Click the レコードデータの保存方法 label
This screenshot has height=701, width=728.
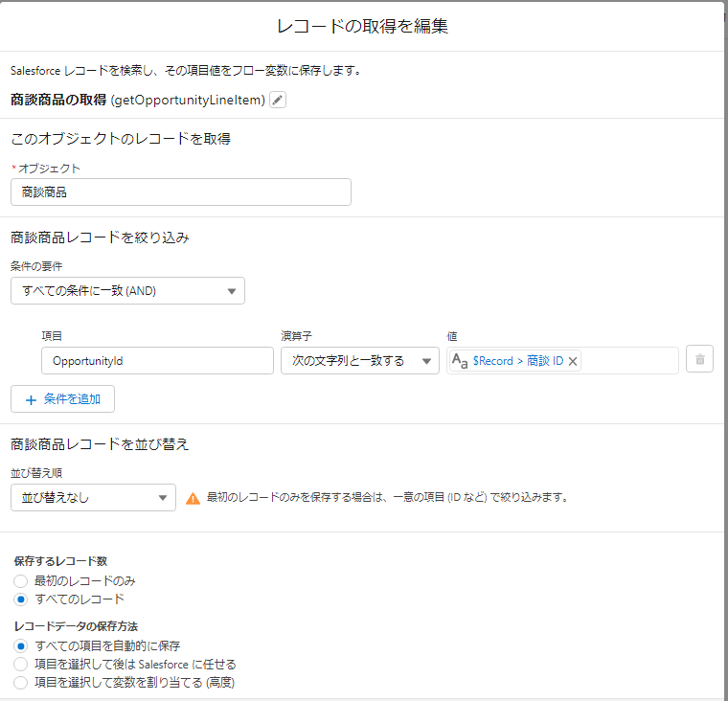[76, 626]
